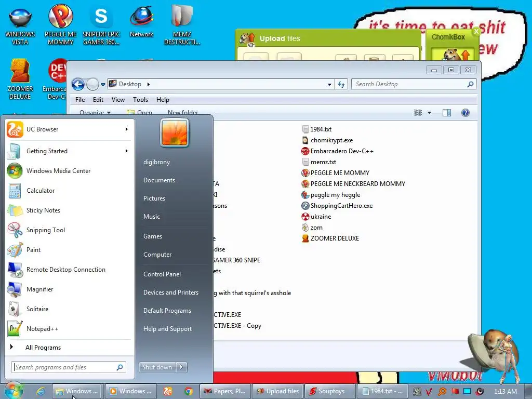Open Getting Started in the Start menu
The width and height of the screenshot is (532, 399).
tap(68, 151)
